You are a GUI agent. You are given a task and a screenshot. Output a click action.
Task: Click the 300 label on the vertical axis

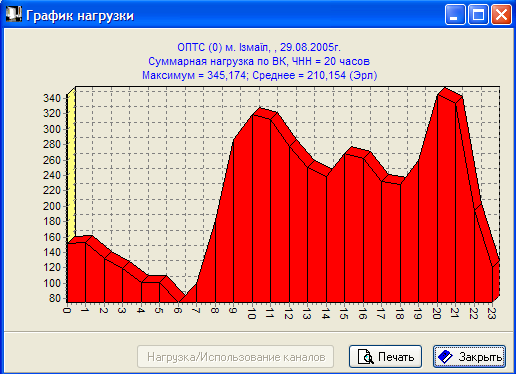click(52, 129)
